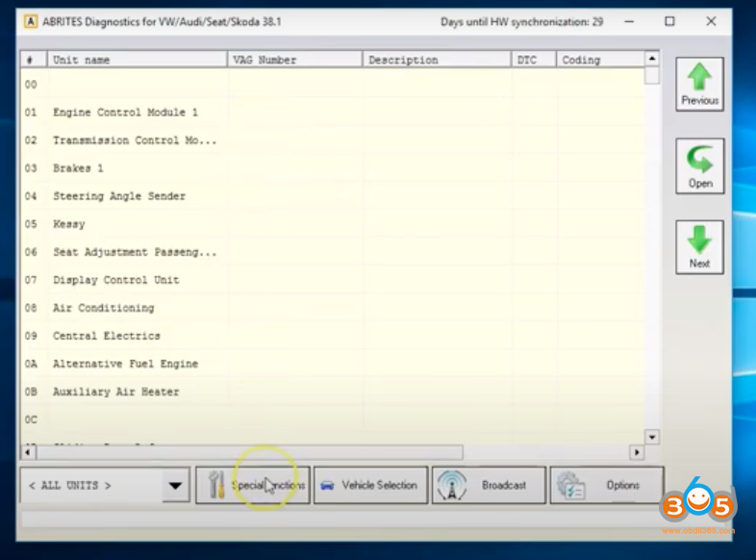Open the Options settings button

(x=607, y=485)
